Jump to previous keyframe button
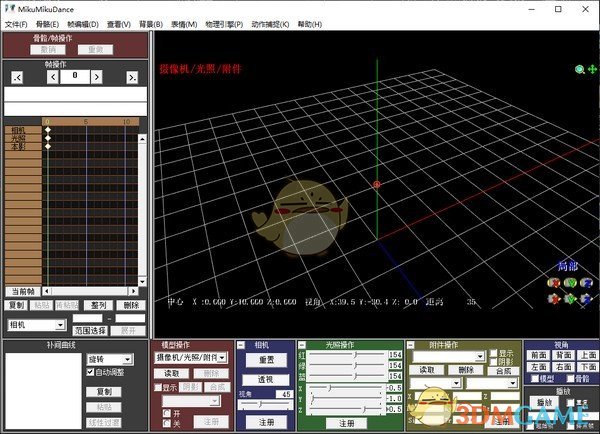The image size is (600, 434). 17,77
